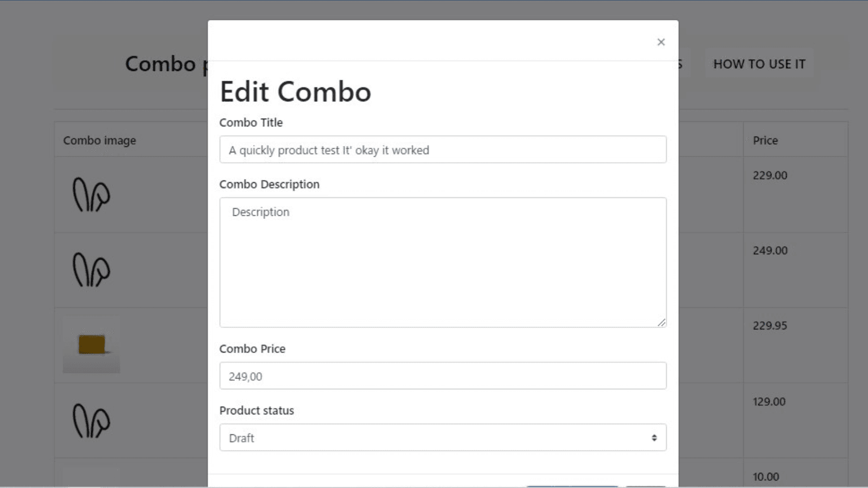Select the 229.00 price cell
The image size is (868, 488).
(770, 176)
